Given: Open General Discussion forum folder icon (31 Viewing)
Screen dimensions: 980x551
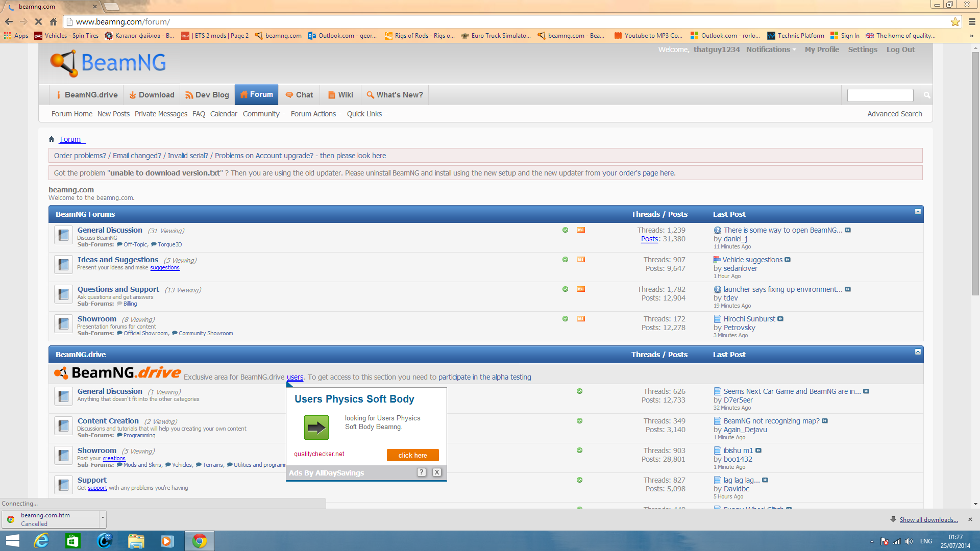Looking at the screenshot, I should tap(63, 235).
